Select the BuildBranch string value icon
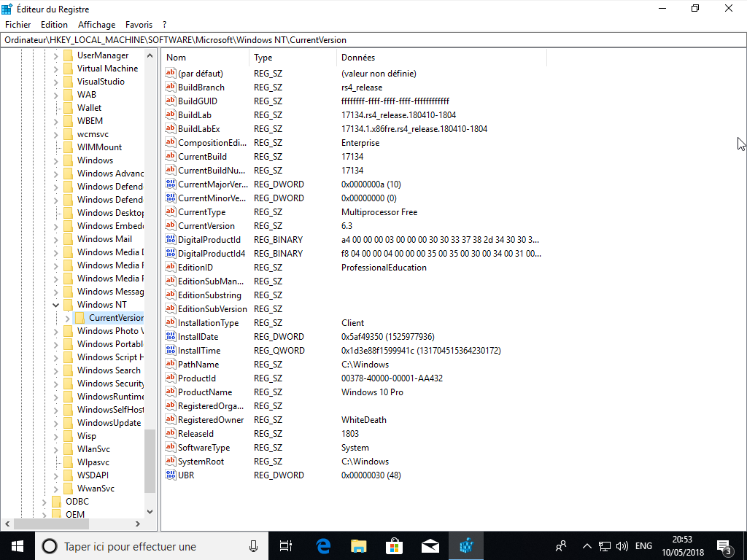Image resolution: width=747 pixels, height=560 pixels. click(x=171, y=87)
